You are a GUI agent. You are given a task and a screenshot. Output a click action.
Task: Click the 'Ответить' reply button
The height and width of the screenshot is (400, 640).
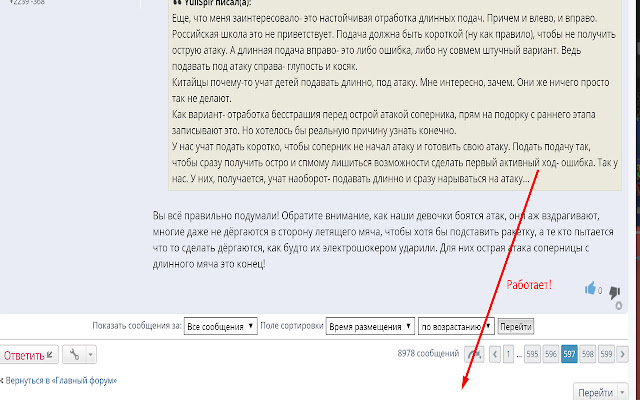29,355
